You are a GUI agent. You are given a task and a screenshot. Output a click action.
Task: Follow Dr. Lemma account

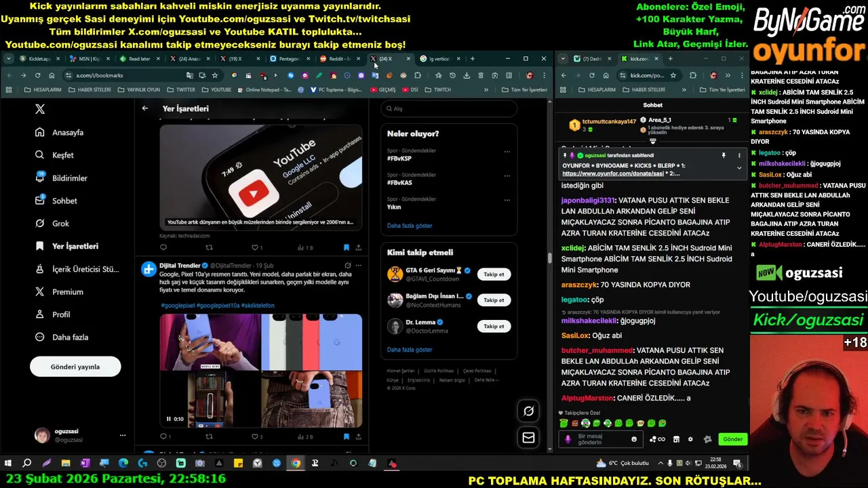coord(494,326)
